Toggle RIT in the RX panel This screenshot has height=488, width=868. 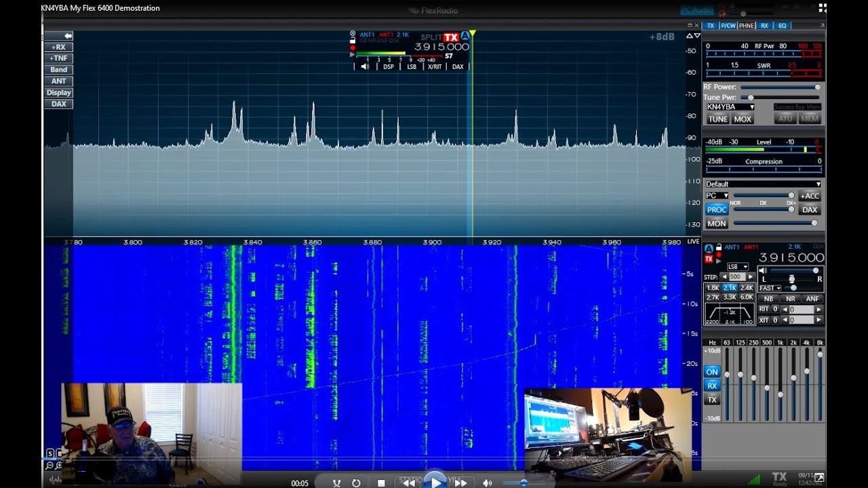click(763, 309)
